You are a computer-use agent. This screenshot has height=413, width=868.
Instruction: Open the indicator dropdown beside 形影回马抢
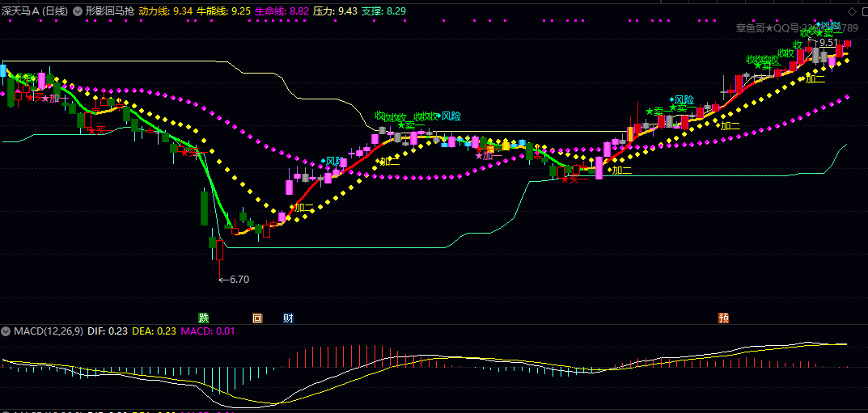(x=77, y=12)
